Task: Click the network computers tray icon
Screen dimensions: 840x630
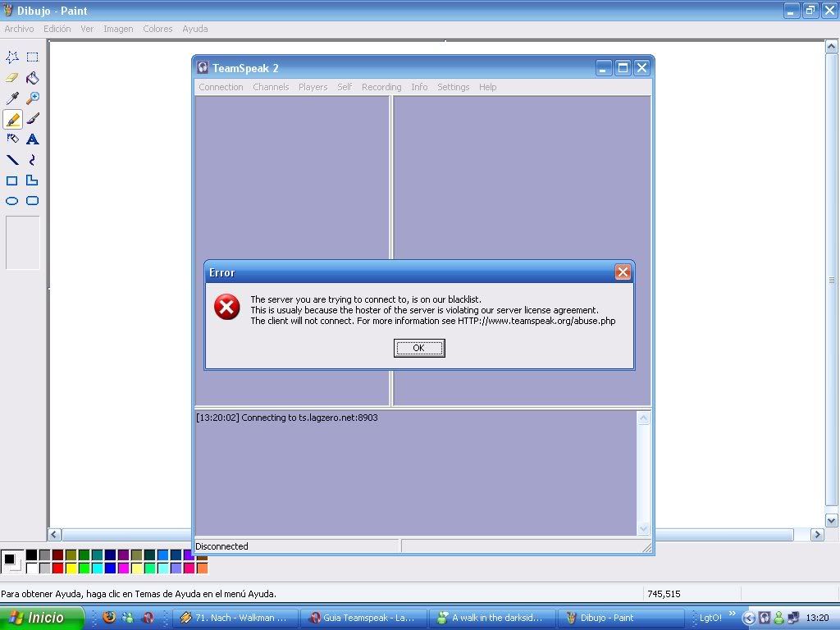Action: (793, 618)
